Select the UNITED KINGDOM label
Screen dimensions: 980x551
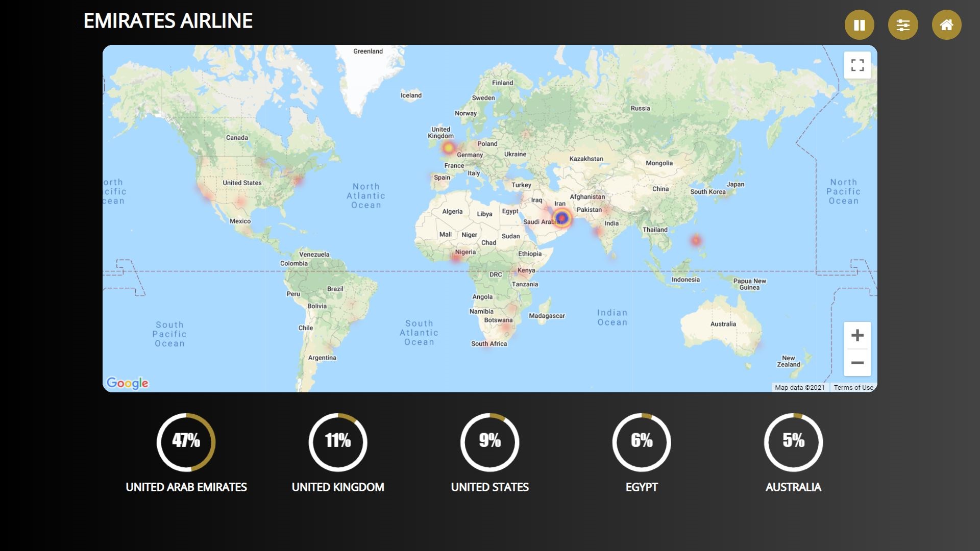pos(338,487)
